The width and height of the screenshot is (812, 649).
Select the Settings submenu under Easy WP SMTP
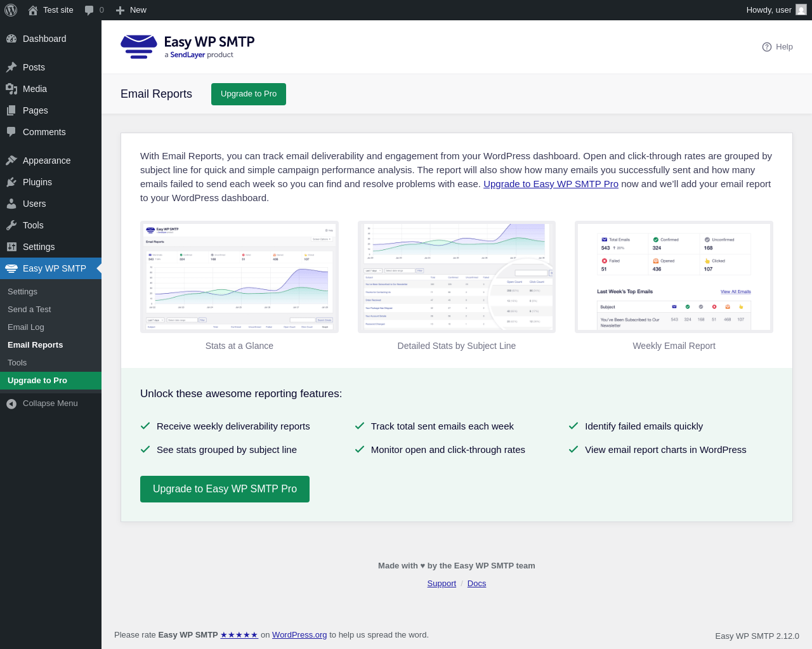tap(22, 292)
